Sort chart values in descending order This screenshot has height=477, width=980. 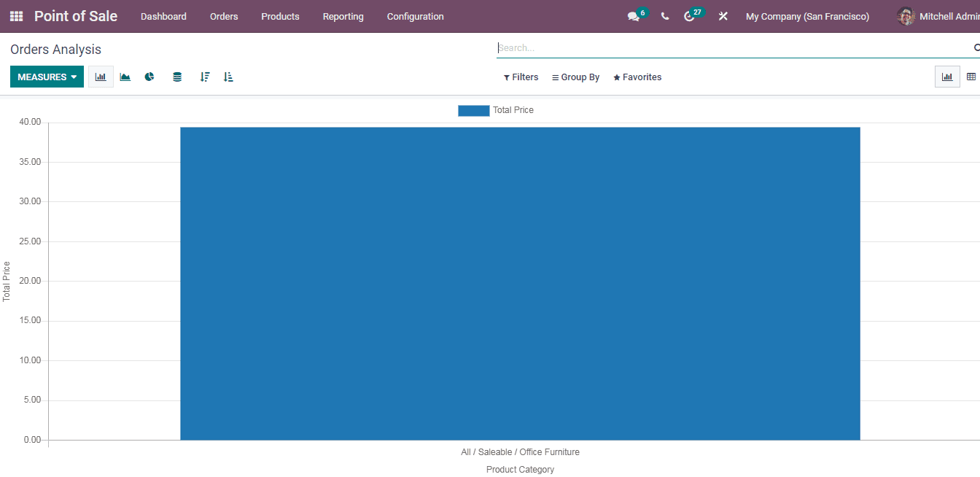(204, 76)
